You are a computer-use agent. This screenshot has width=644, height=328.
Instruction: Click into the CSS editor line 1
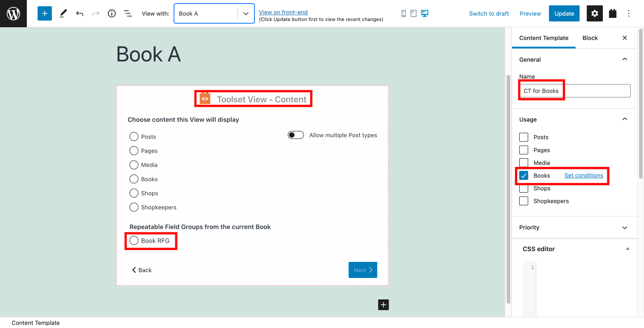click(584, 267)
